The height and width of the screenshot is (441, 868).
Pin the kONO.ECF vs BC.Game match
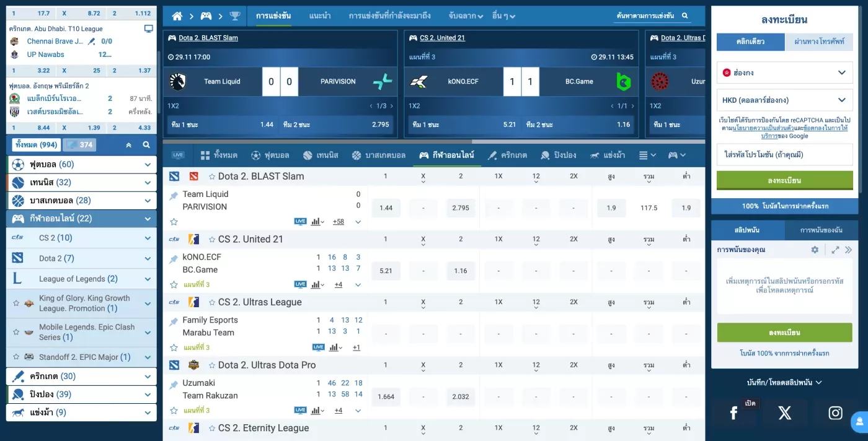(174, 260)
